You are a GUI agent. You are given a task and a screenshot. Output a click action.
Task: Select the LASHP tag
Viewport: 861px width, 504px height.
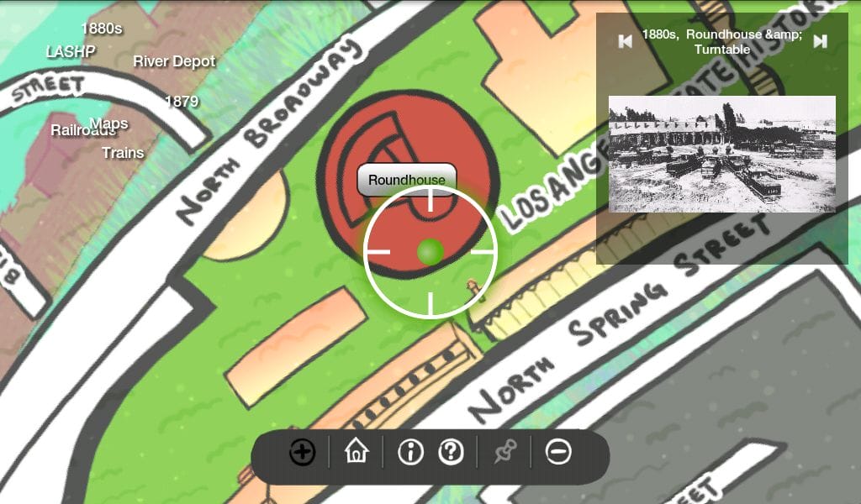point(71,51)
